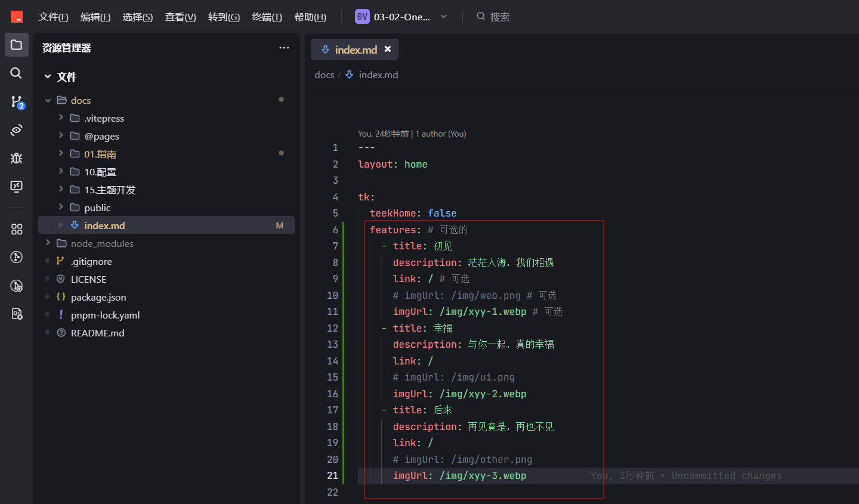Click markdown arrow icon on index.md tab
Viewport: 859px width, 504px height.
[x=325, y=50]
